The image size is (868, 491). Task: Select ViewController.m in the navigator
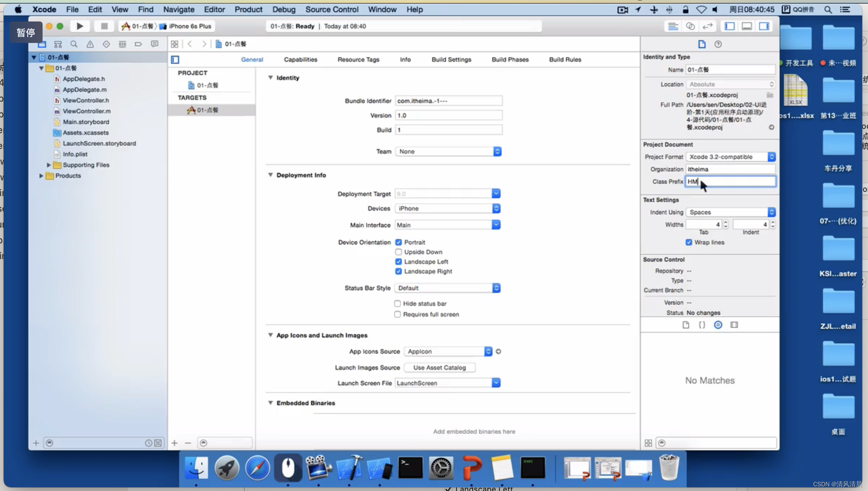pyautogui.click(x=87, y=111)
